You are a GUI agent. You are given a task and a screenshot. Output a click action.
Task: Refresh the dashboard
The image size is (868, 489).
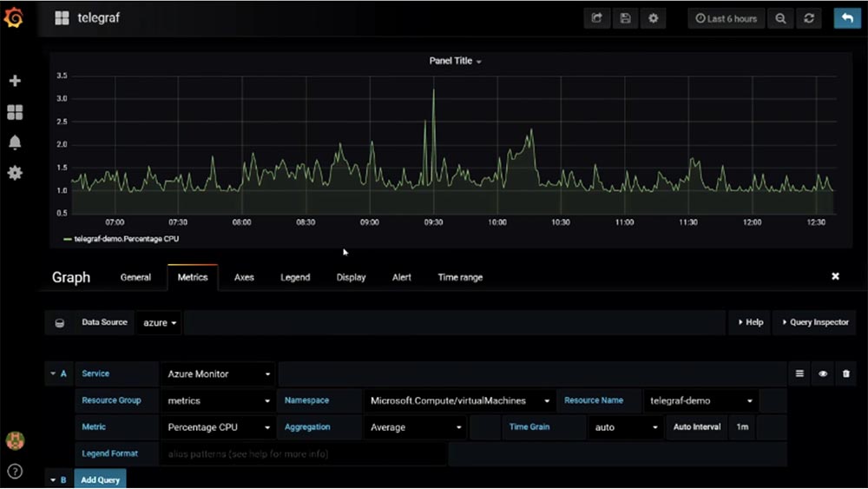click(x=809, y=18)
